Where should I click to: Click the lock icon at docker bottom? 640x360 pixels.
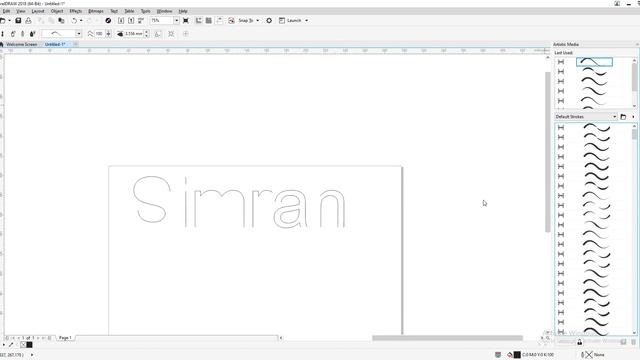(x=580, y=342)
